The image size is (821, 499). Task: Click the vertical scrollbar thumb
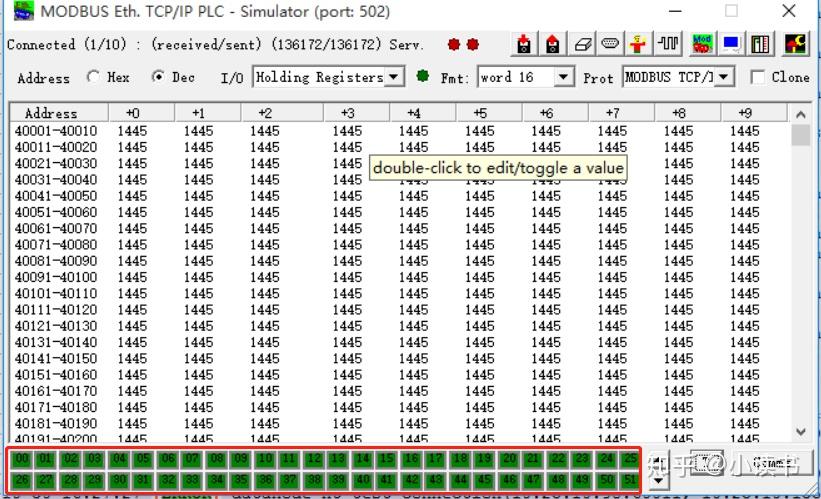click(x=801, y=135)
